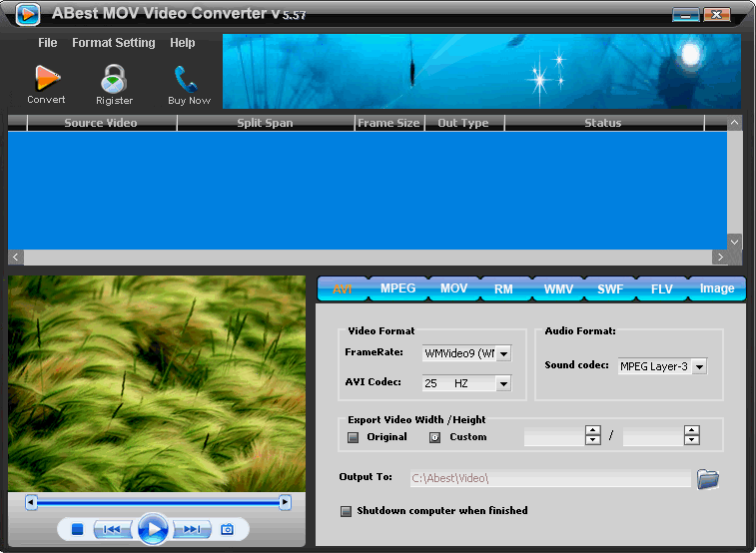The width and height of the screenshot is (756, 553).
Task: Open the Rigister lock icon
Action: [x=114, y=79]
